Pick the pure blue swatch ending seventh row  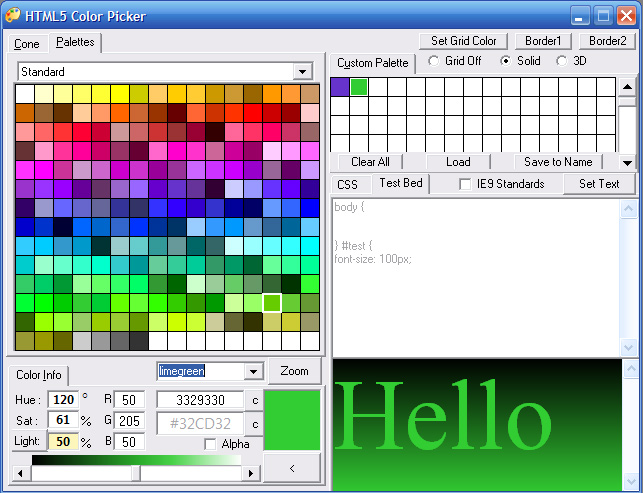click(x=310, y=208)
